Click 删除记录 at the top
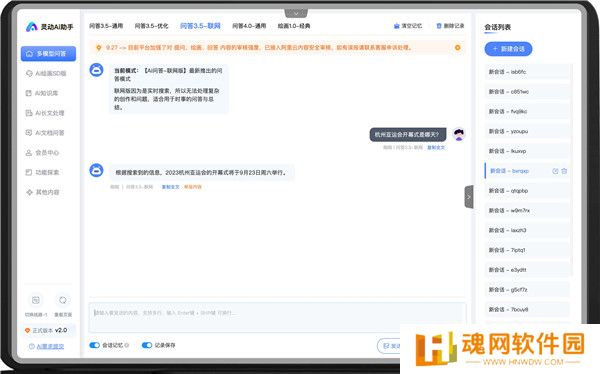The width and height of the screenshot is (600, 374). coord(450,26)
